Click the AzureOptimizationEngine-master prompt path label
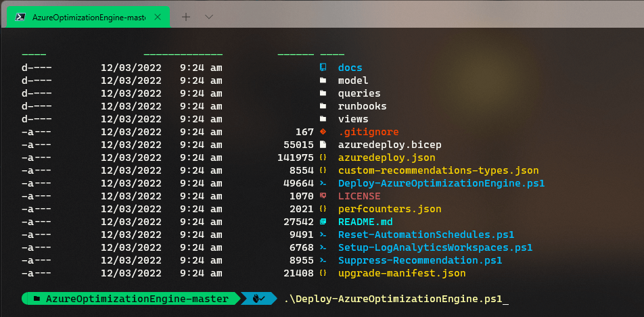 tap(137, 299)
